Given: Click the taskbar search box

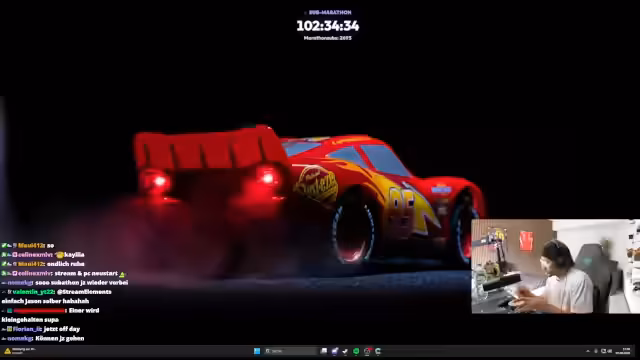Looking at the screenshot, I should point(290,351).
